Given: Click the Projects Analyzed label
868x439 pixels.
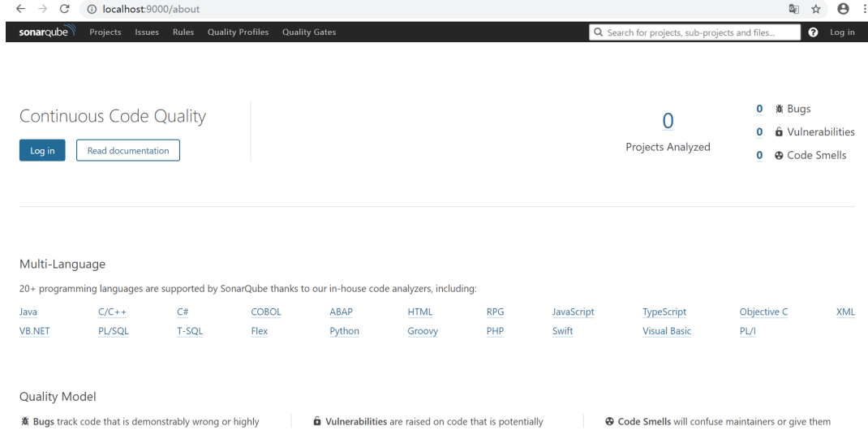Looking at the screenshot, I should click(668, 147).
